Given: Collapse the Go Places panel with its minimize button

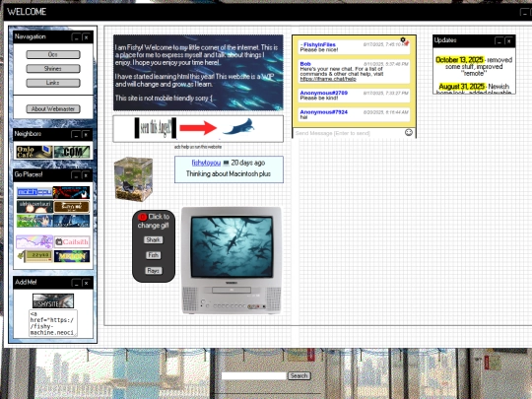Looking at the screenshot, I should tap(76, 175).
